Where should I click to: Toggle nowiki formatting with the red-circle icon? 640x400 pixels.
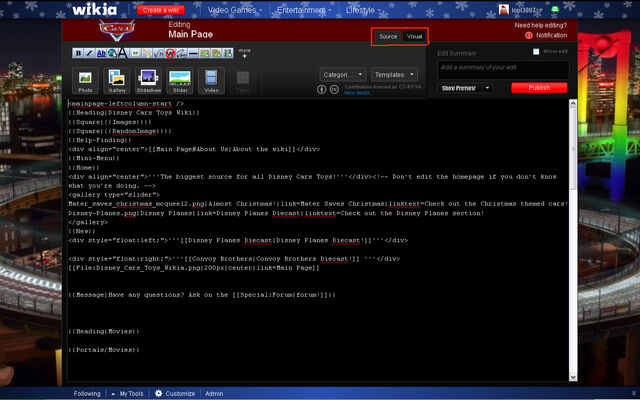(170, 53)
